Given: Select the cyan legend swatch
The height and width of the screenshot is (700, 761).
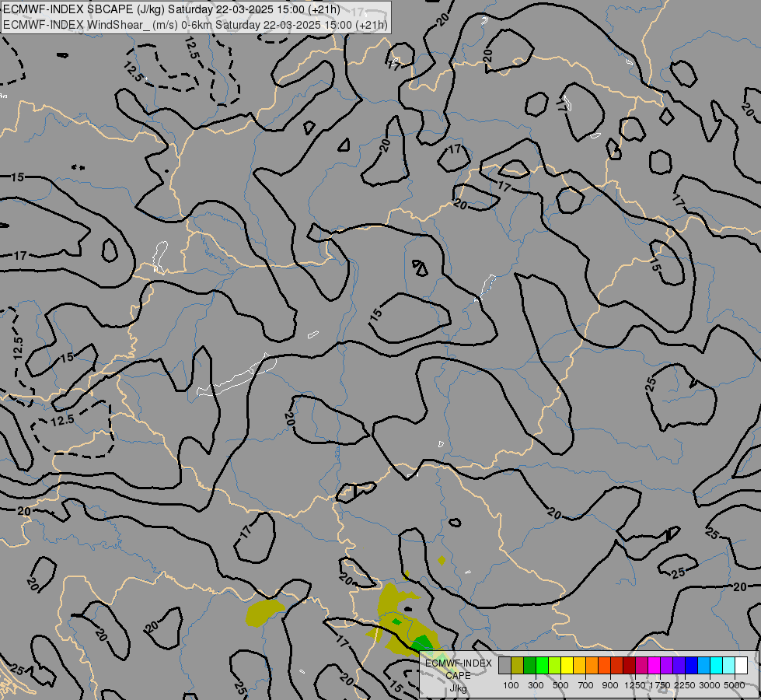Looking at the screenshot, I should [717, 666].
